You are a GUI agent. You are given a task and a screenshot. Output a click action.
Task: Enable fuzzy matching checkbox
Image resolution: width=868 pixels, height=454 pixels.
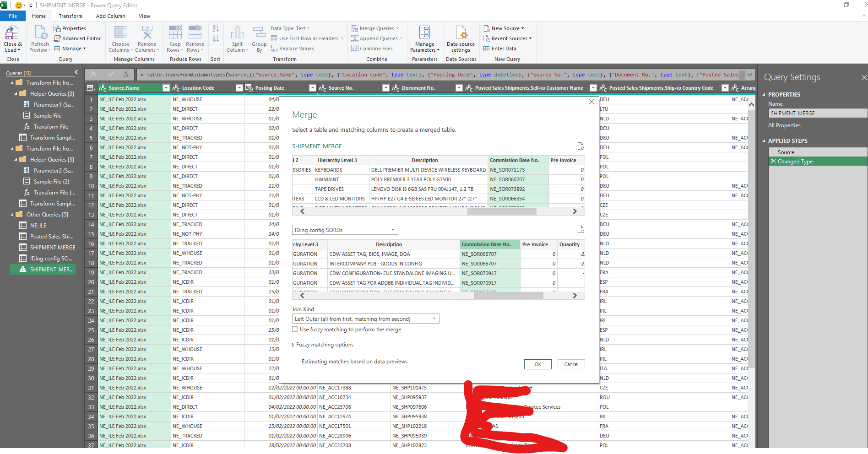click(x=295, y=329)
